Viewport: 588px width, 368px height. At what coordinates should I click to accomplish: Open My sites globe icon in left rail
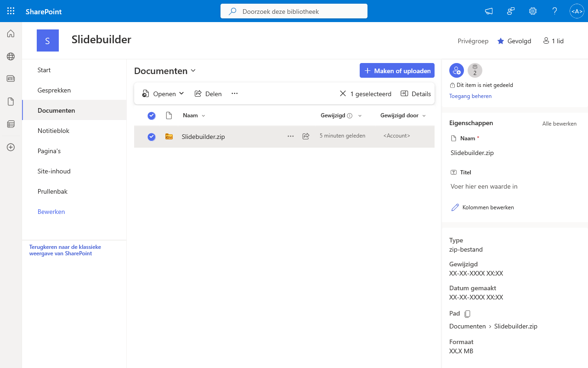point(11,57)
